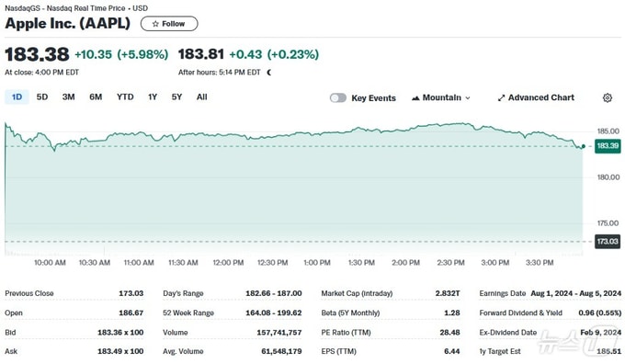Switch chart to 1Y range

click(x=153, y=97)
